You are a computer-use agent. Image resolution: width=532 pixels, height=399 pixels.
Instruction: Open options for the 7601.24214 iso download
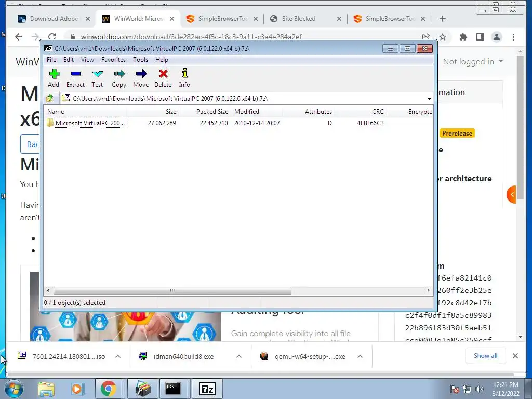[118, 356]
